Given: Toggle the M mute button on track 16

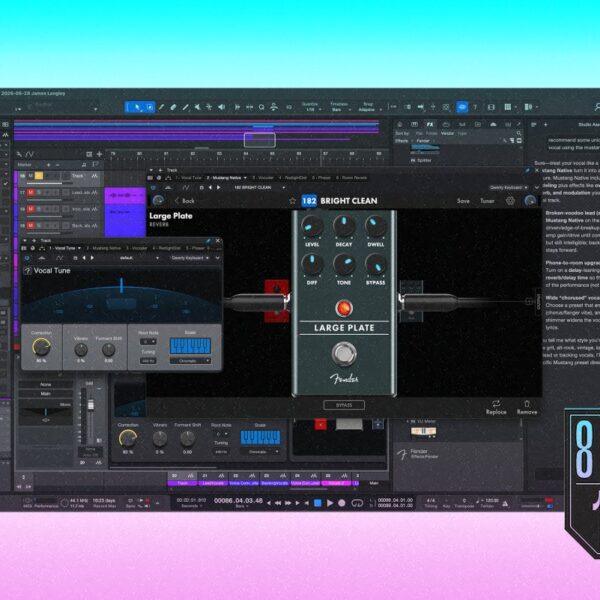Looking at the screenshot, I should click(x=31, y=176).
